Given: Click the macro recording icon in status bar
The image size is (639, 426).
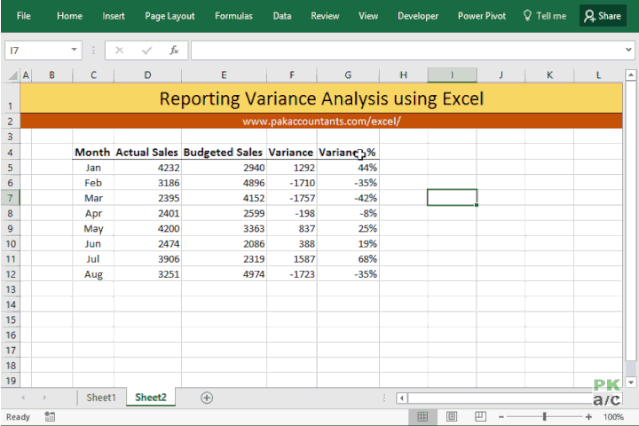Looking at the screenshot, I should click(50, 417).
